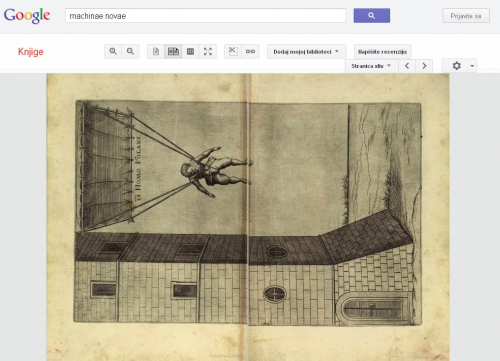Image resolution: width=500 pixels, height=361 pixels.
Task: Open the Knjige books link
Action: tap(31, 52)
